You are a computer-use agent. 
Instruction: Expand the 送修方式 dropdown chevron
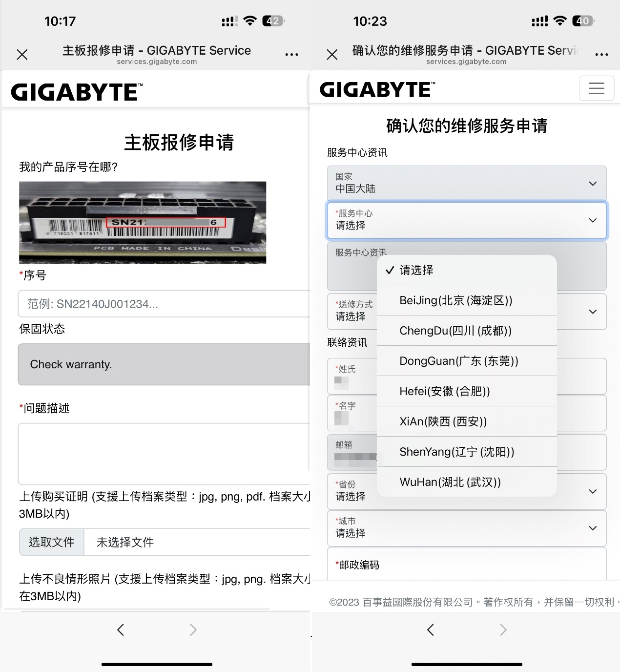click(x=593, y=312)
